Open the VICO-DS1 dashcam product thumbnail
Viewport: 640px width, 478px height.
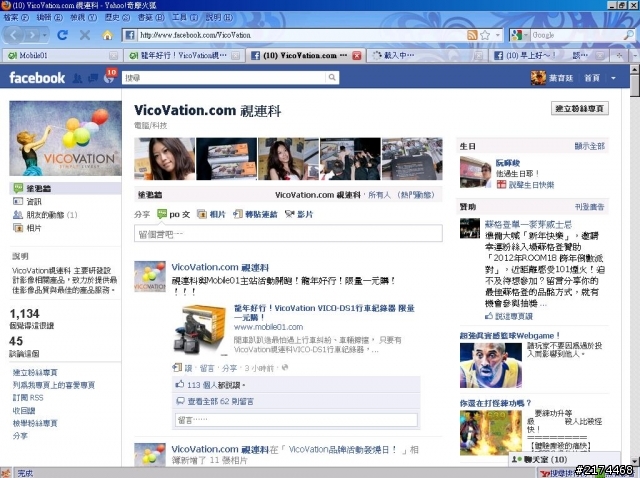[x=200, y=330]
